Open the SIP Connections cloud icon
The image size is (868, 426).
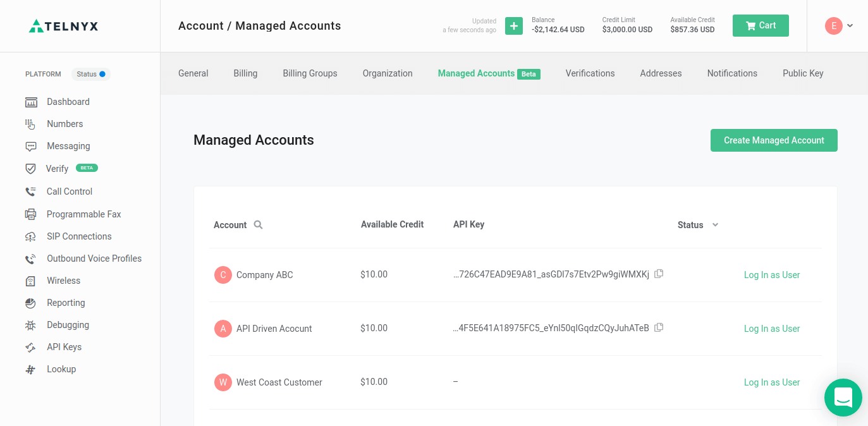(x=31, y=236)
